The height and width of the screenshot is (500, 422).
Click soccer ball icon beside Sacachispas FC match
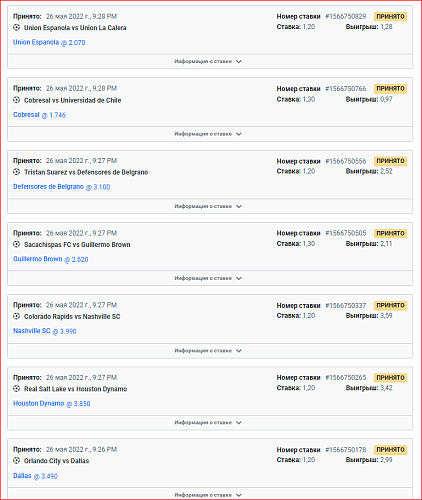point(16,244)
